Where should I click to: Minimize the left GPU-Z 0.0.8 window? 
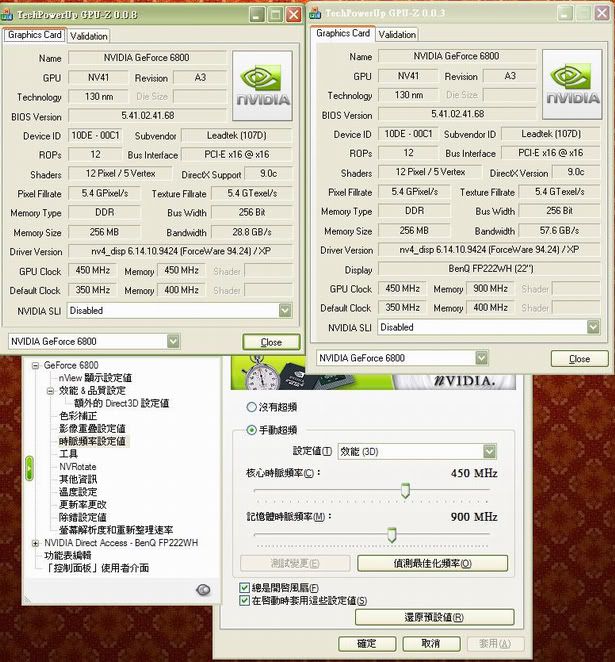257,15
